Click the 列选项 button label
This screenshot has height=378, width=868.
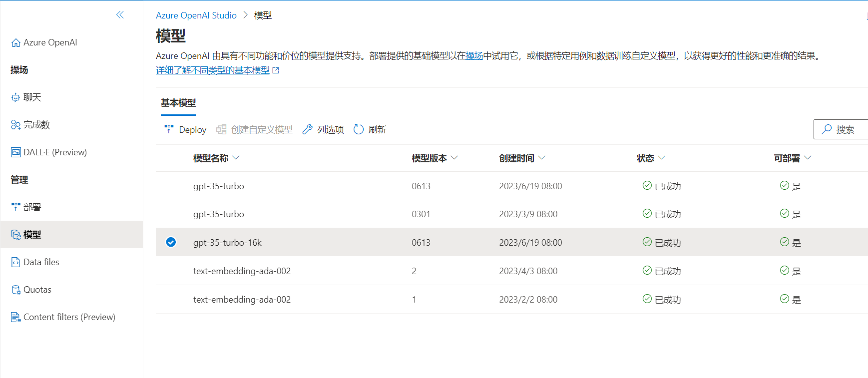[331, 130]
